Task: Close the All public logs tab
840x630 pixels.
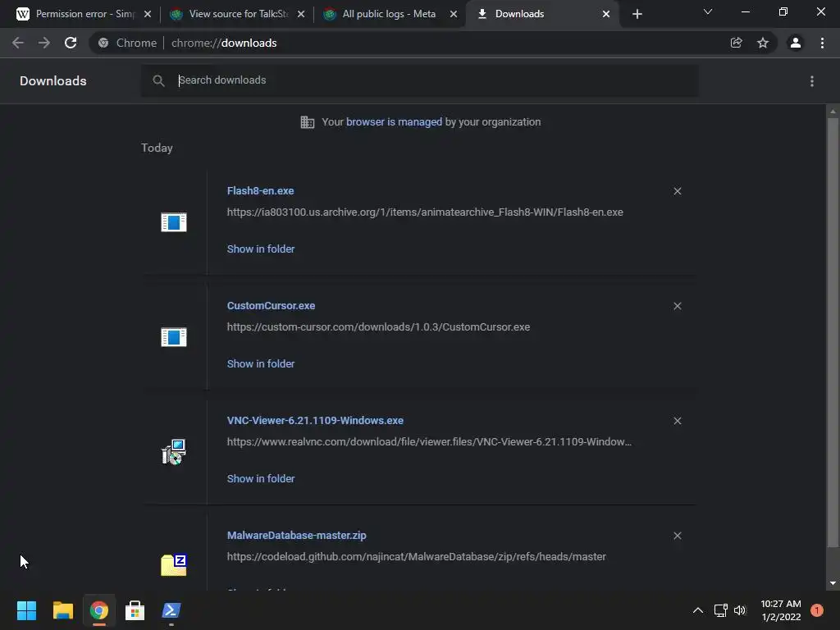Action: coord(454,14)
